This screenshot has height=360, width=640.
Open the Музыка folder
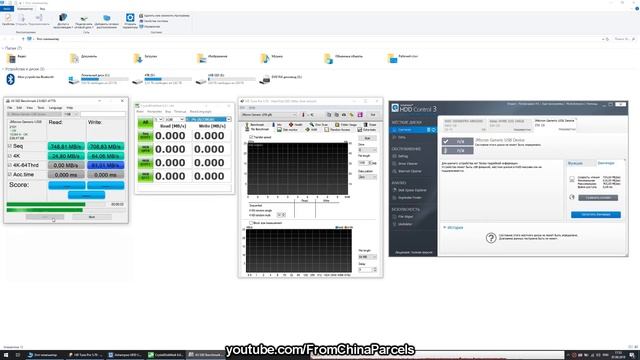pyautogui.click(x=271, y=58)
